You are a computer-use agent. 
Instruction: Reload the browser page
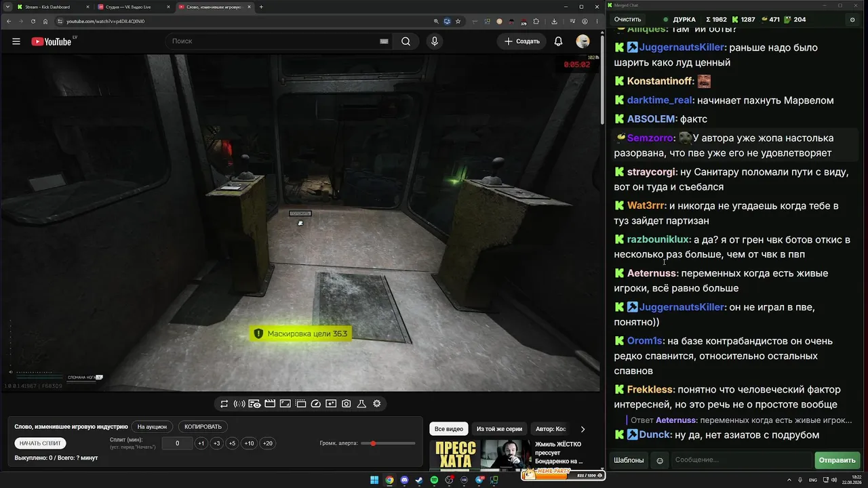pos(33,21)
